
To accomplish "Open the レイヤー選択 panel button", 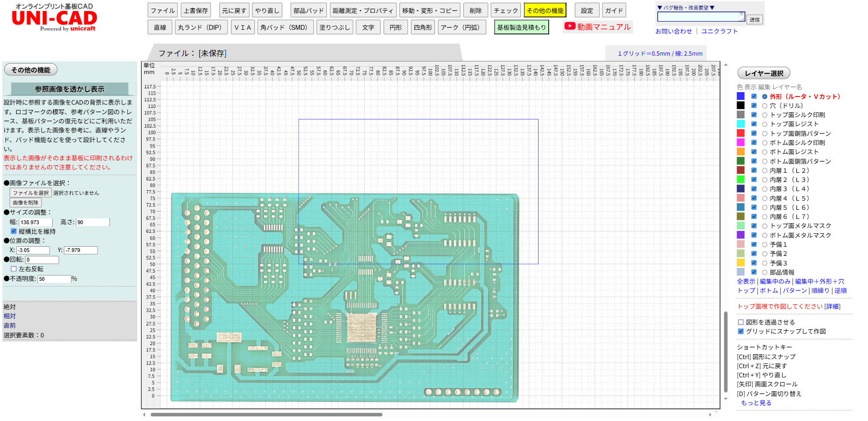I will (763, 73).
